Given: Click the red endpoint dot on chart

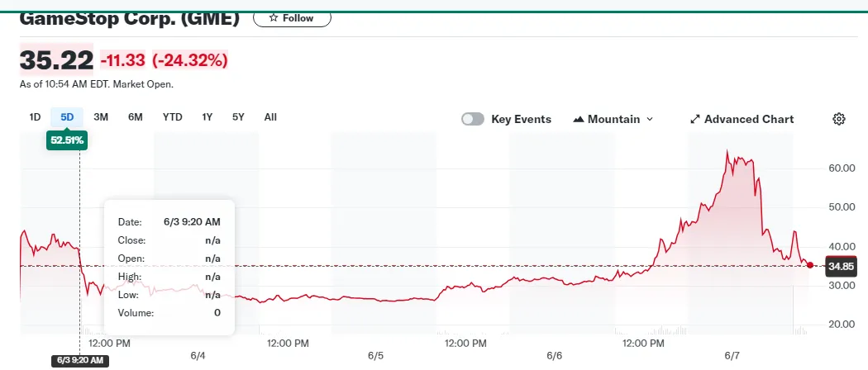Looking at the screenshot, I should pos(810,265).
